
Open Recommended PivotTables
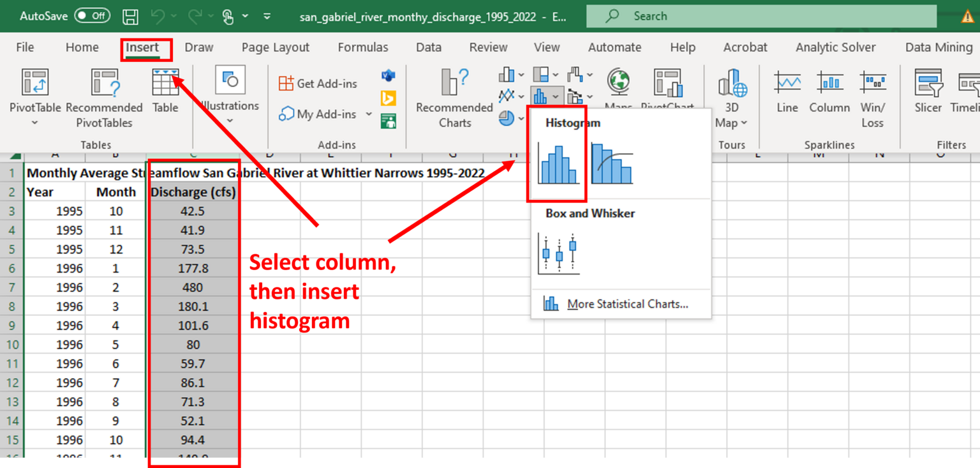tap(104, 98)
